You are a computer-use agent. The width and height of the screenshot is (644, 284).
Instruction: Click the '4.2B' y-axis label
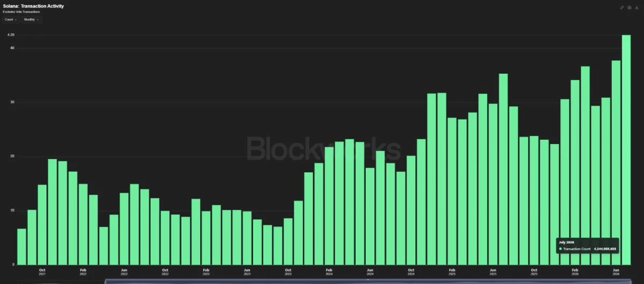[x=11, y=35]
